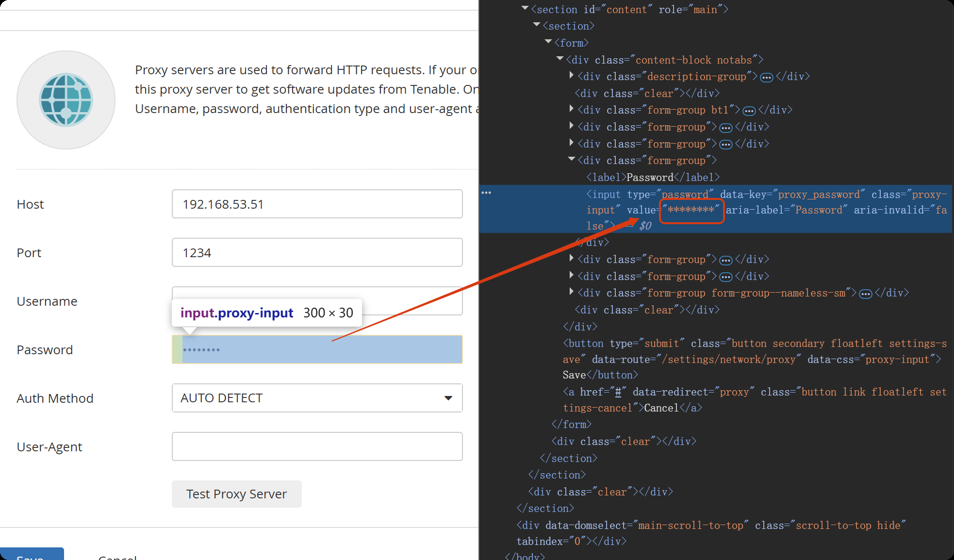Click the ellipsis badge on form-group bt1 div
The image size is (954, 560).
click(x=749, y=111)
